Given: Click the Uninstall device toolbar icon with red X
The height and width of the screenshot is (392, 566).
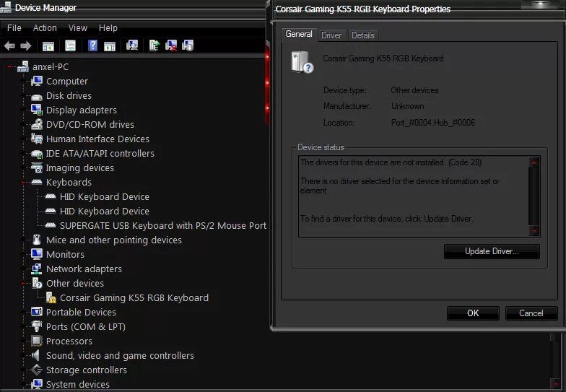Looking at the screenshot, I should pyautogui.click(x=171, y=45).
